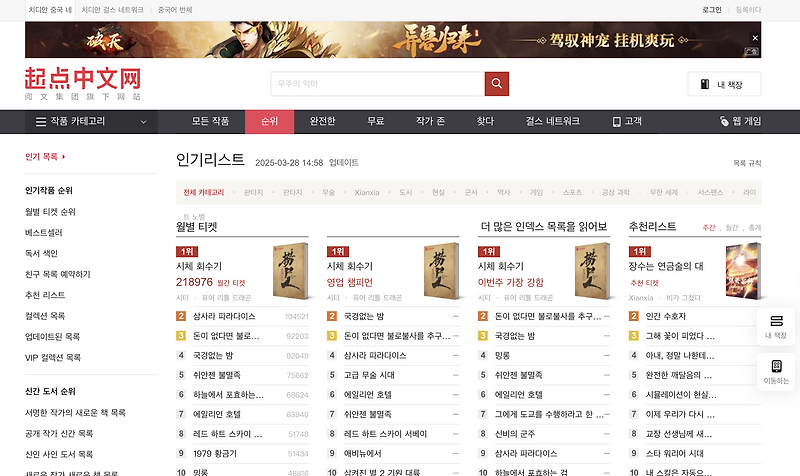Open 걸스 네트워크 in navigation bar
Screen dimensions: 800x476
click(x=553, y=121)
